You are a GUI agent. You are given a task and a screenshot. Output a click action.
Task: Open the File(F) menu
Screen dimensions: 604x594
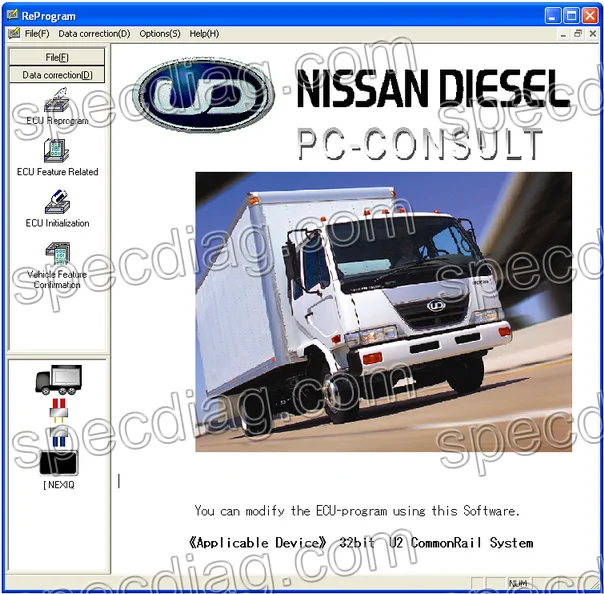coord(37,34)
